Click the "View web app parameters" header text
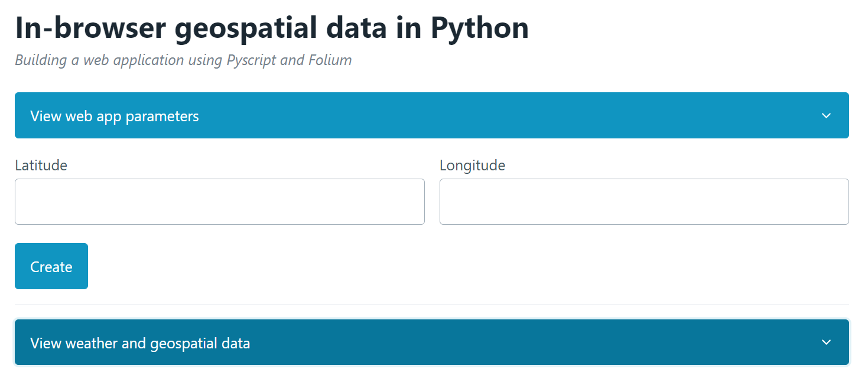Viewport: 868px width, 388px height. (x=115, y=116)
